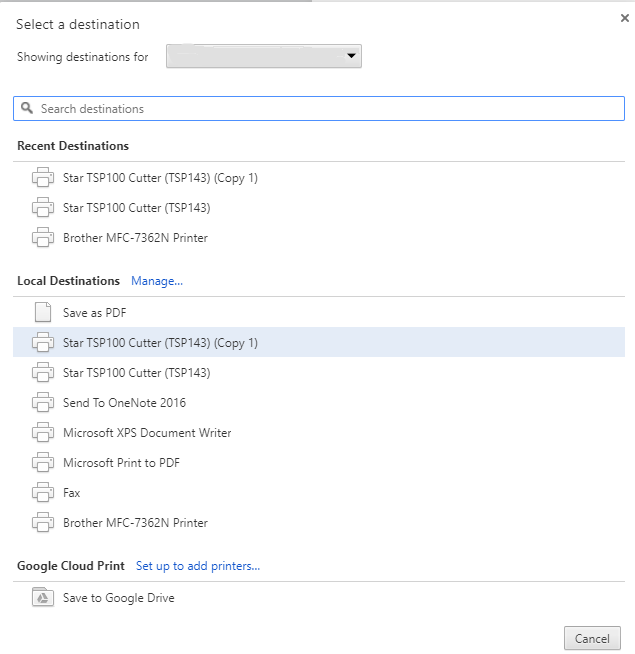Click the Brother printer icon under Local Destinations
Screen dimensions: 635x654
[x=42, y=523]
